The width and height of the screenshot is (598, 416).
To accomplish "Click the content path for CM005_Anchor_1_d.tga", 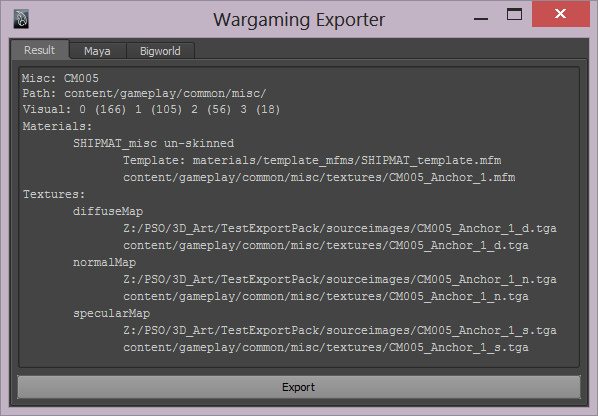I will [326, 245].
